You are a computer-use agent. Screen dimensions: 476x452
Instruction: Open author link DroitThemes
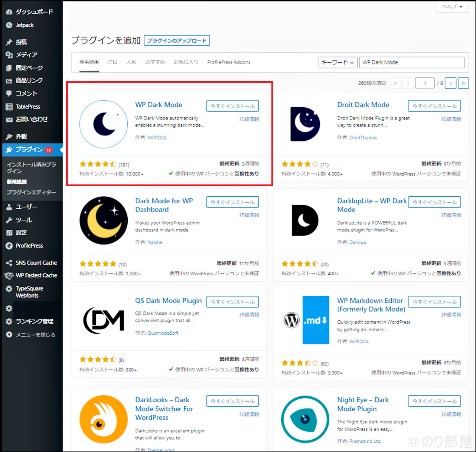pos(363,137)
